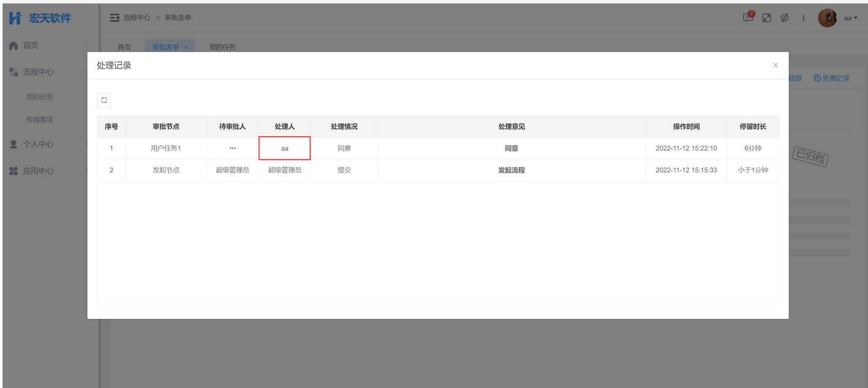Click the 提交 cell

click(x=344, y=170)
